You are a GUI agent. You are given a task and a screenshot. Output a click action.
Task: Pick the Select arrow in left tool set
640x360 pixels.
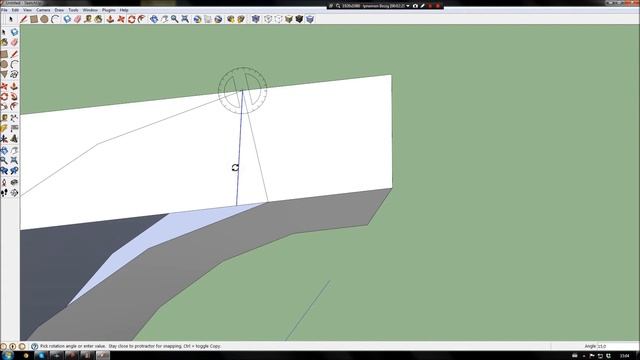click(x=4, y=32)
